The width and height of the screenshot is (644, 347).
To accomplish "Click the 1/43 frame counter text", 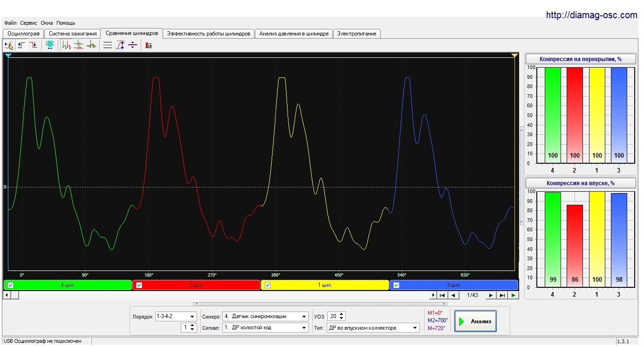I will 472,295.
